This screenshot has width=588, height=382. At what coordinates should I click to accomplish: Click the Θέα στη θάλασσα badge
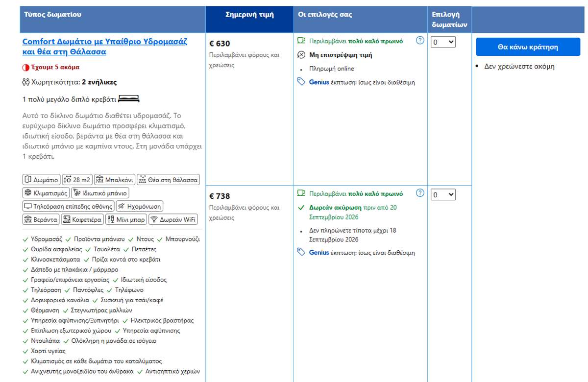click(168, 180)
